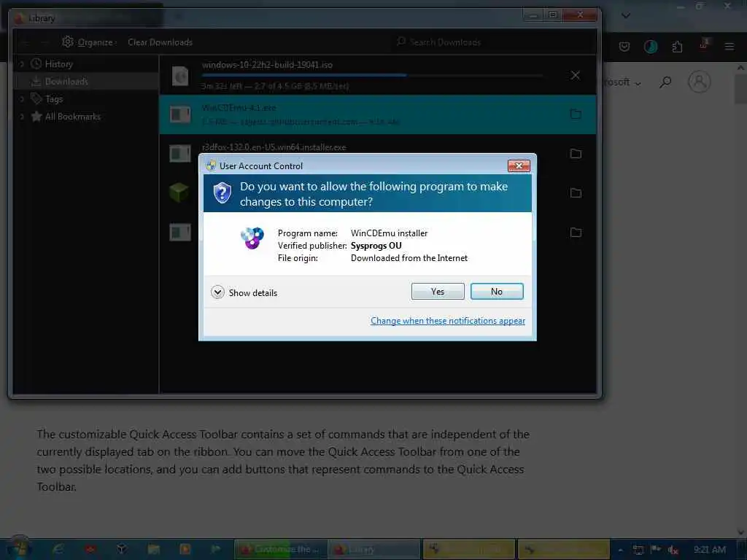Expand the History tree item
This screenshot has width=747, height=560.
tap(22, 64)
